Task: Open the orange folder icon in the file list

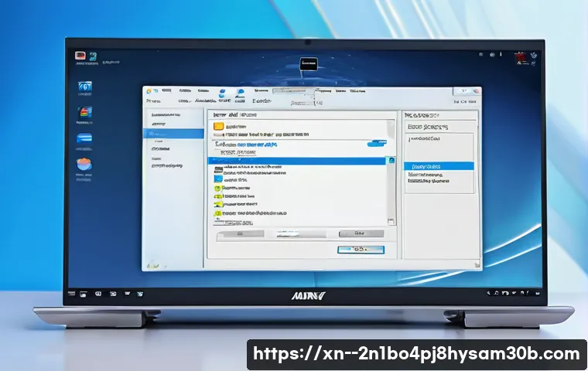Action: point(219,126)
